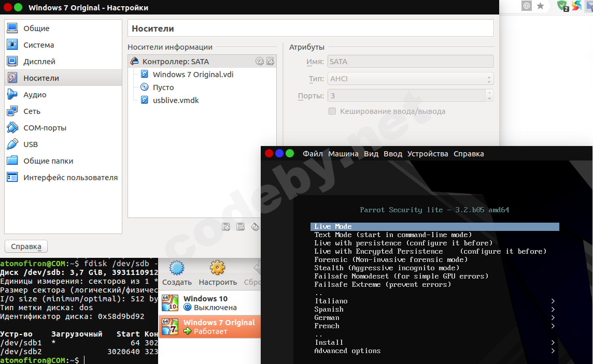Image resolution: width=593 pixels, height=364 pixels.
Task: Click add optical drive icon on SATA controller
Action: (x=260, y=62)
